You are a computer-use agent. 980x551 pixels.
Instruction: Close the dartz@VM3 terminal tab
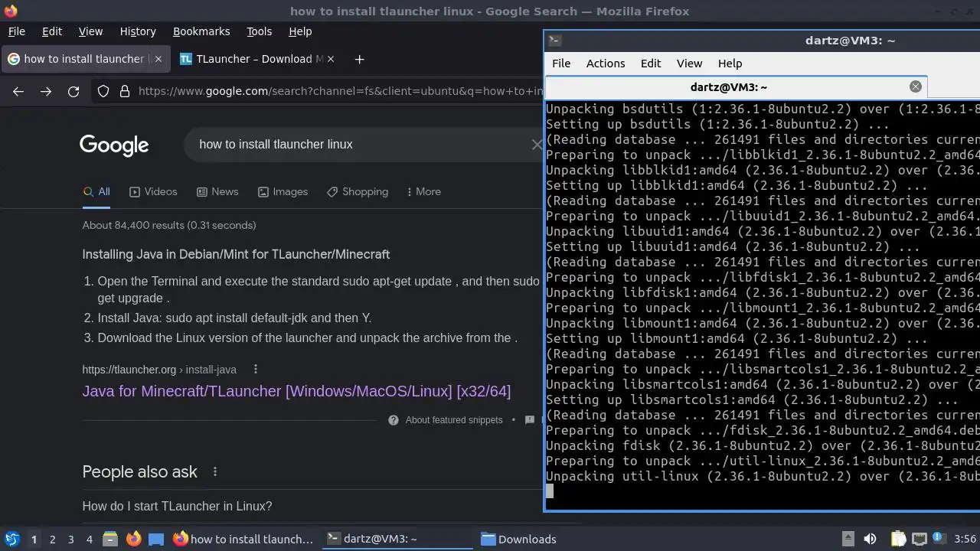pyautogui.click(x=915, y=87)
